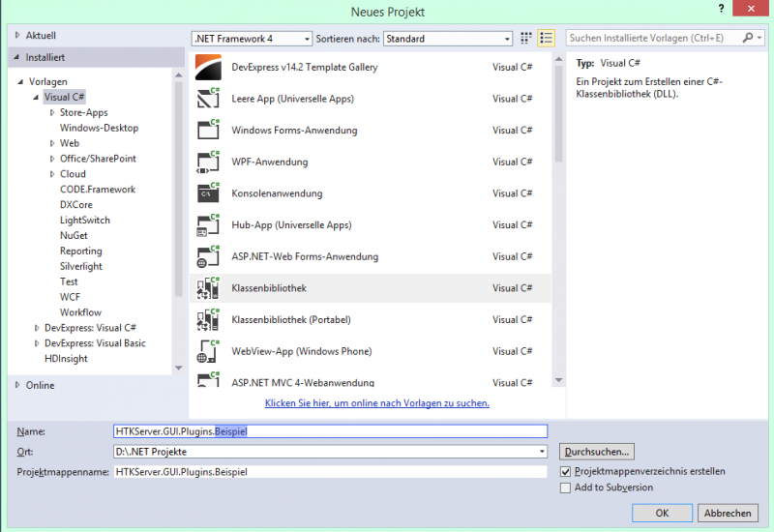Switch to list view layout
The image size is (774, 532).
coord(547,39)
